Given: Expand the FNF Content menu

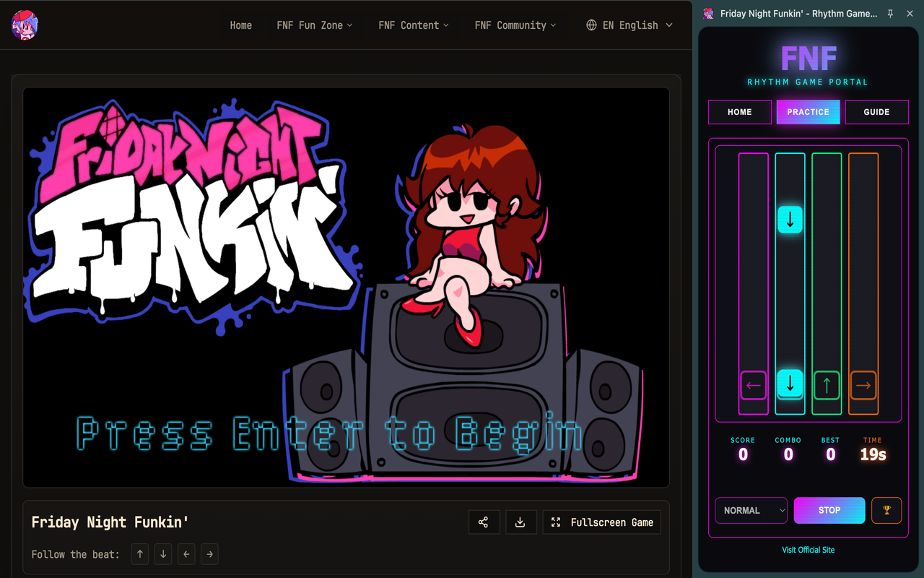Looking at the screenshot, I should (x=414, y=25).
